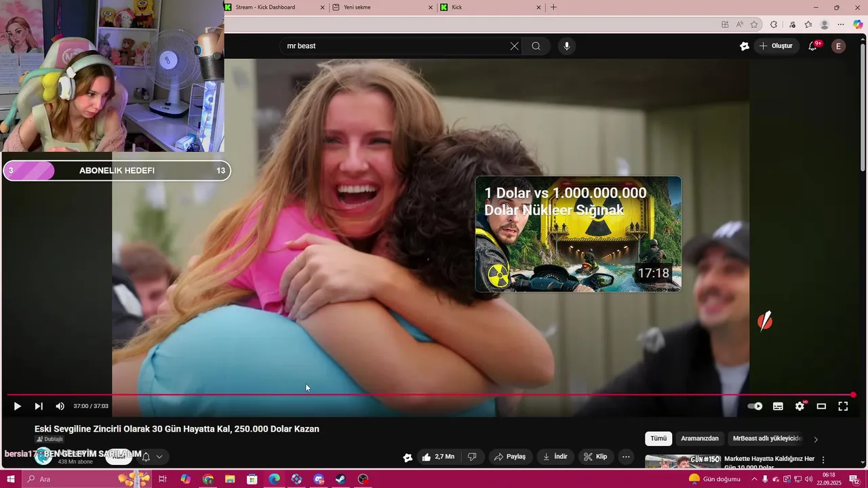Screen dimensions: 868x488
Task: Open Edge settings and more menu
Action: pyautogui.click(x=842, y=24)
